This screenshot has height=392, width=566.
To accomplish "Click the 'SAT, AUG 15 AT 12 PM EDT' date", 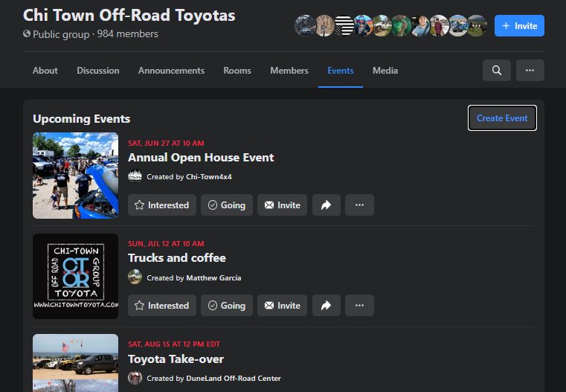I will 174,344.
